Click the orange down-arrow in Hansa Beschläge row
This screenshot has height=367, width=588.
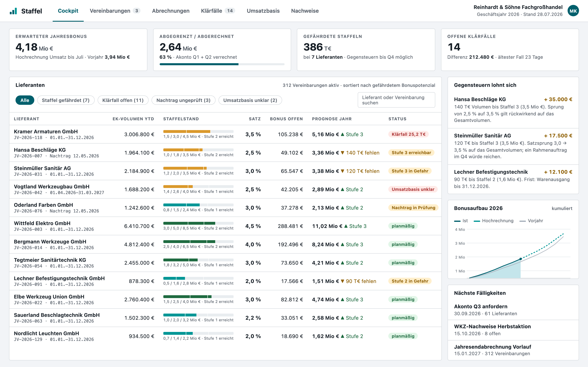[342, 153]
